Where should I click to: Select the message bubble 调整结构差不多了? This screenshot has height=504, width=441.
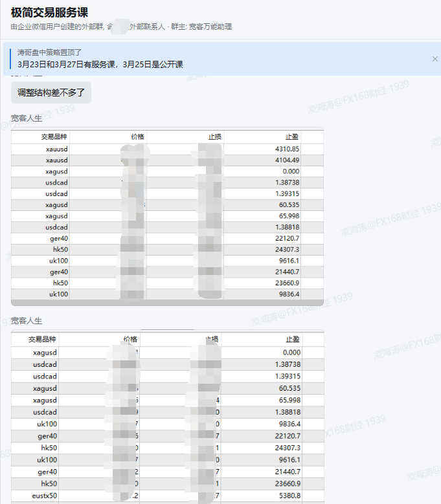click(51, 93)
